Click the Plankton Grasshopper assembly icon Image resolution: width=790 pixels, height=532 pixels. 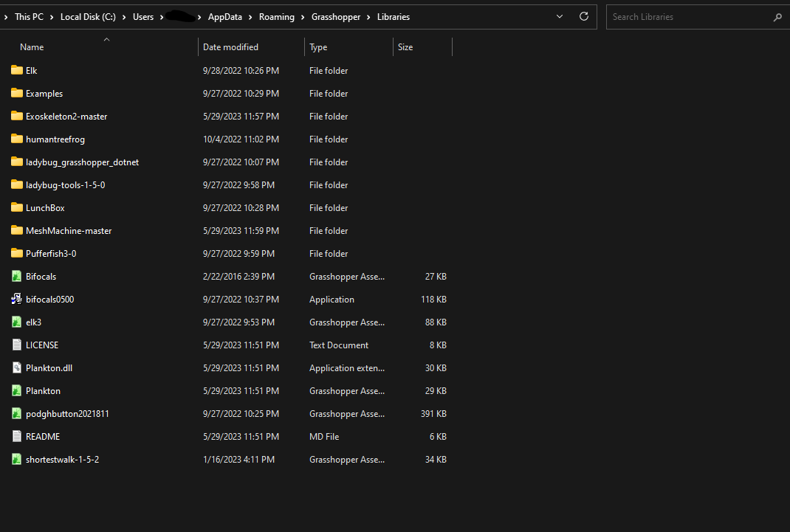point(17,390)
